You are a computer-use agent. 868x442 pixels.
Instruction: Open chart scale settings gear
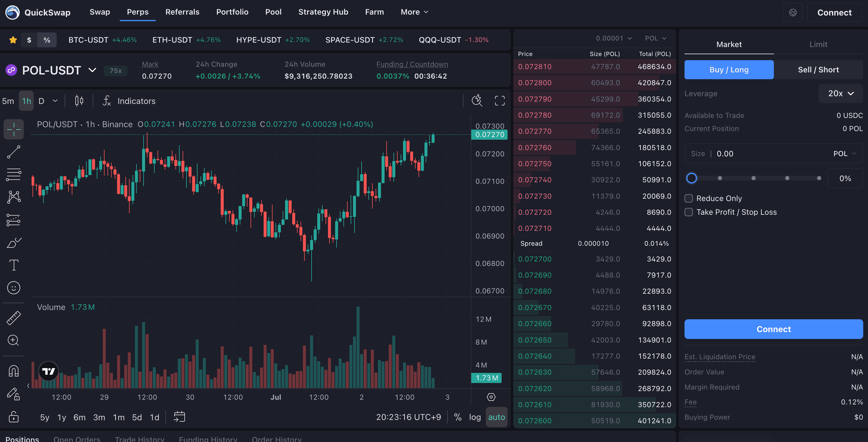[491, 397]
